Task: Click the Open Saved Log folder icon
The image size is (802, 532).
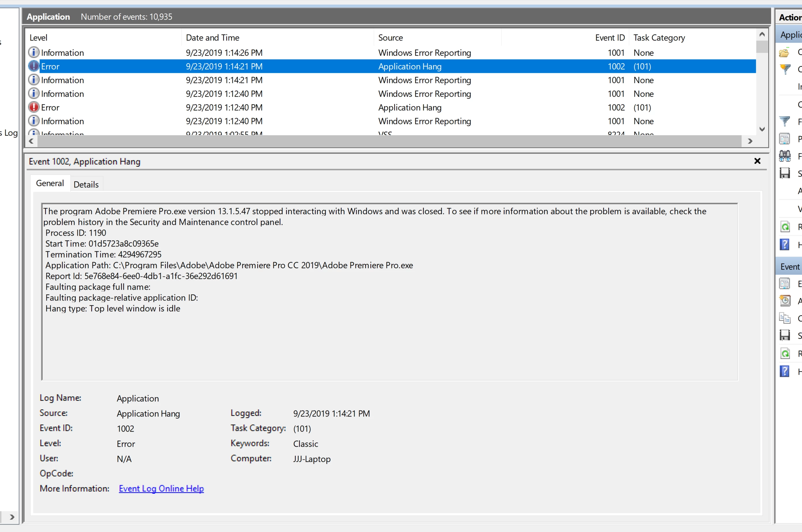Action: click(x=784, y=52)
